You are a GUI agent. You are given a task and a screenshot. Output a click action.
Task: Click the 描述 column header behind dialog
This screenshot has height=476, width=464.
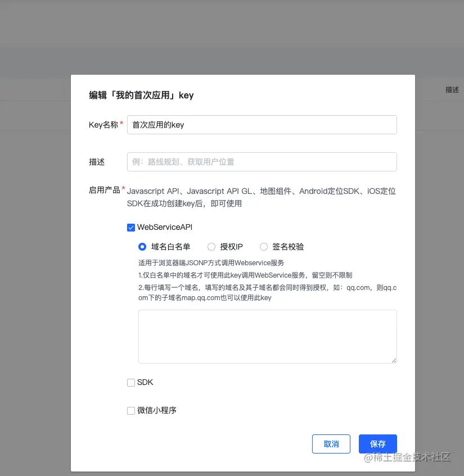click(452, 90)
